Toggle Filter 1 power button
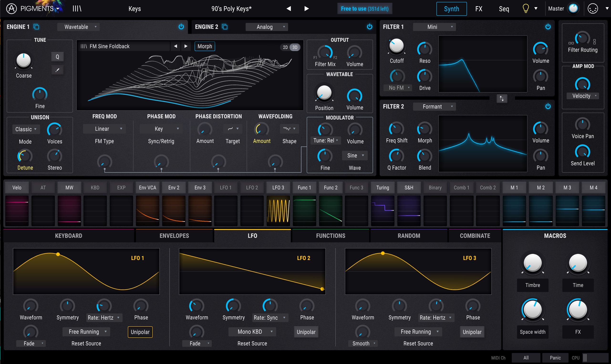Screen dimensions: 611x364 coord(548,26)
